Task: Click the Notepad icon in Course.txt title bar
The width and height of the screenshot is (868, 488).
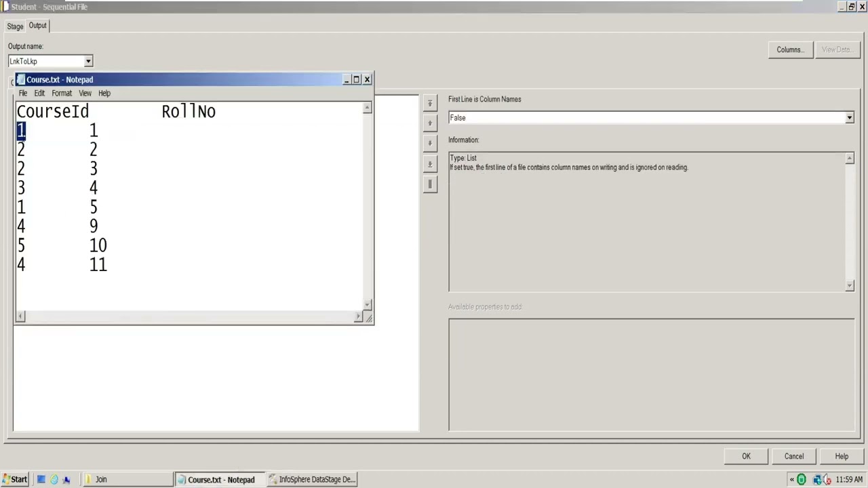Action: pyautogui.click(x=21, y=79)
